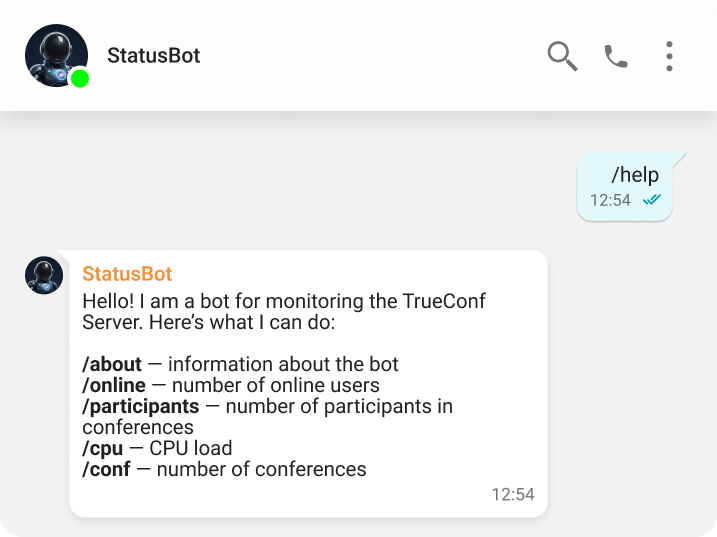Start a call with StatusBot

[616, 56]
